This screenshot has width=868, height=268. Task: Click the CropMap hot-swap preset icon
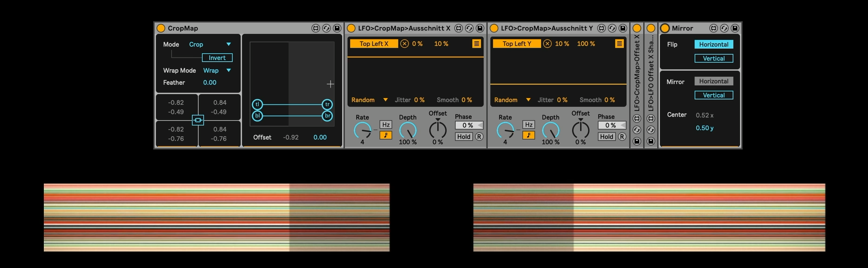tap(326, 29)
